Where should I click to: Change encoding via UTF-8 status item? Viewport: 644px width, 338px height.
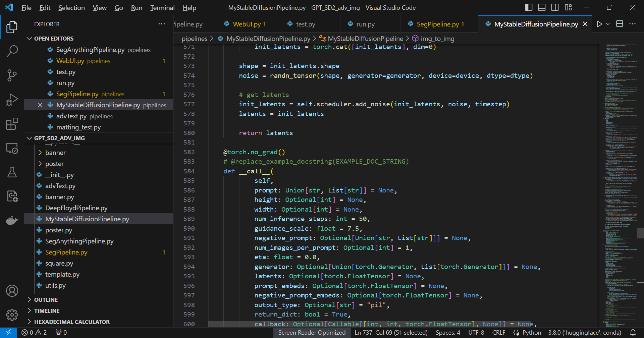[476, 333]
